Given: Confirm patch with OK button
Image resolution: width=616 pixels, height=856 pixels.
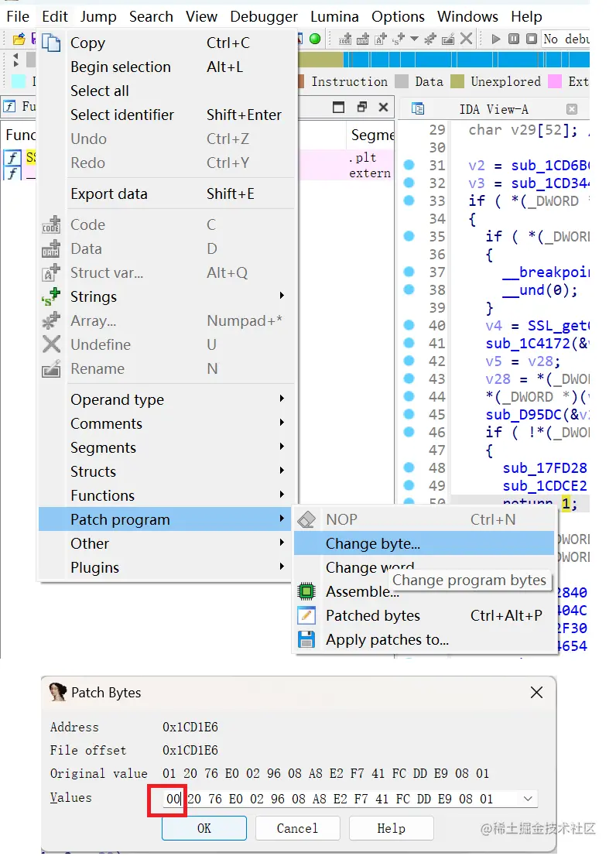Looking at the screenshot, I should click(204, 828).
